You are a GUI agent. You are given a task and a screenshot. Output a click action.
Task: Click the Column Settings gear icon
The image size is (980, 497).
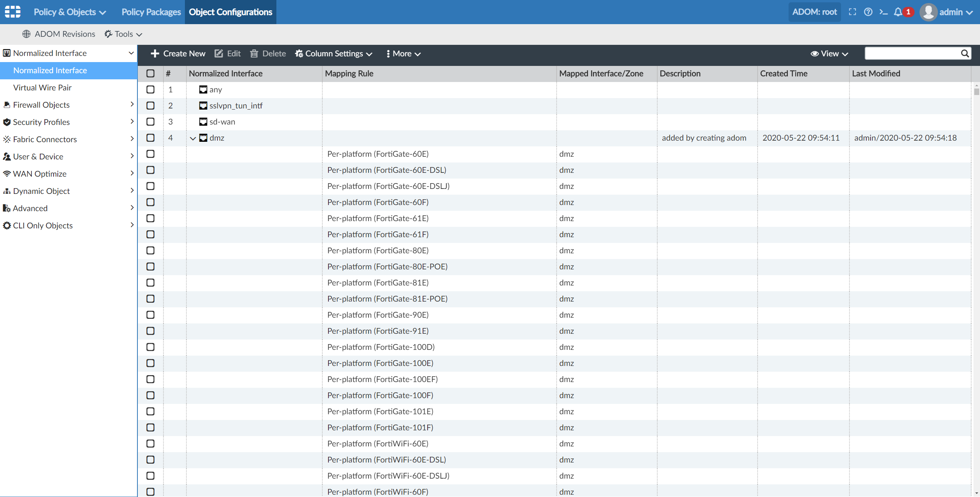(299, 54)
